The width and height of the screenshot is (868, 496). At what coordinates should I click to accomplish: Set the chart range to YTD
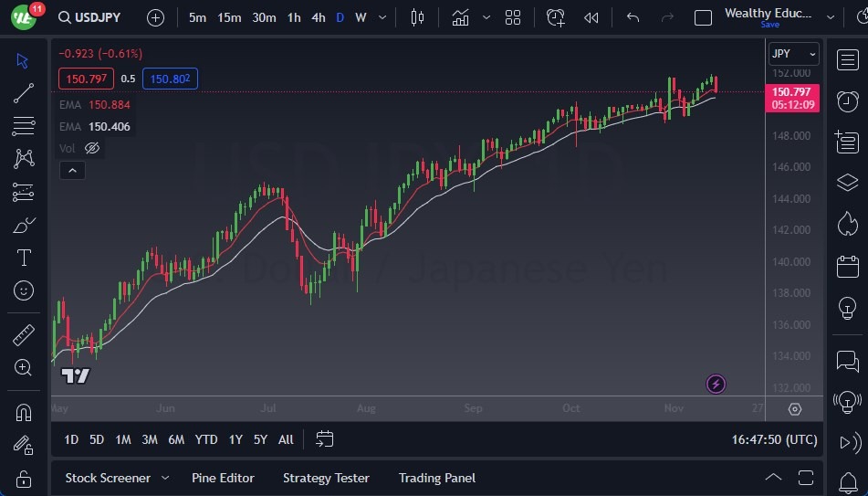[x=206, y=439]
